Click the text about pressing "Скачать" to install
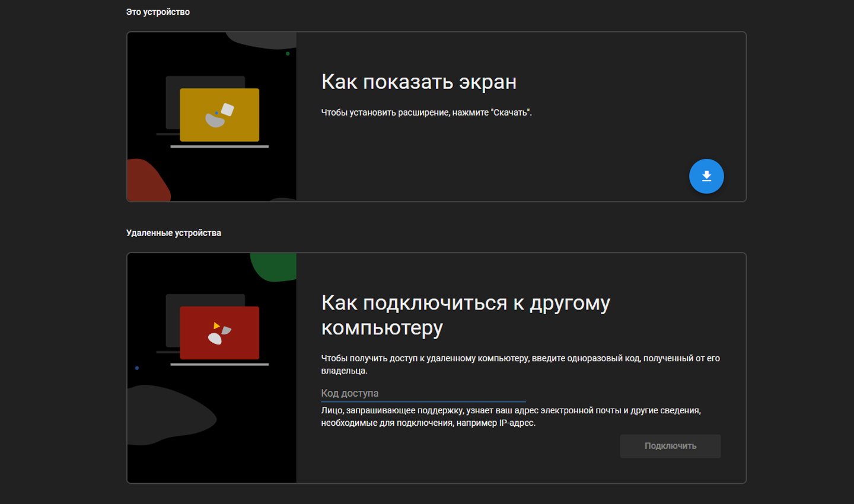 (x=426, y=113)
